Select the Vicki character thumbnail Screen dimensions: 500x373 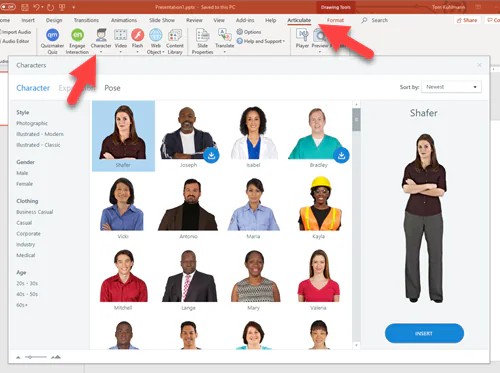pos(123,208)
